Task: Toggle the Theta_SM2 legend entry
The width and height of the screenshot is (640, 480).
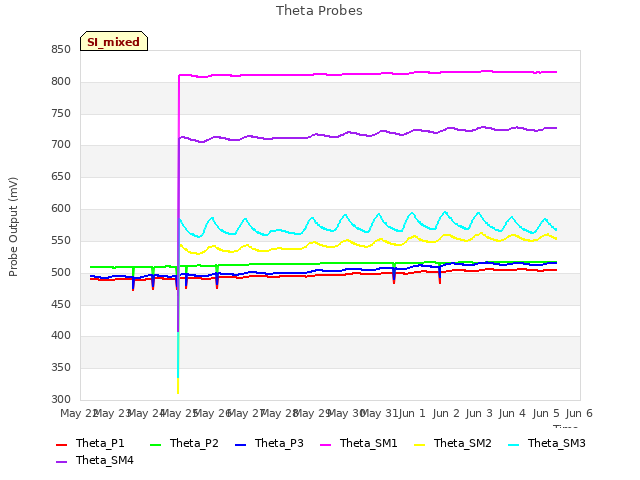Action: click(x=453, y=444)
